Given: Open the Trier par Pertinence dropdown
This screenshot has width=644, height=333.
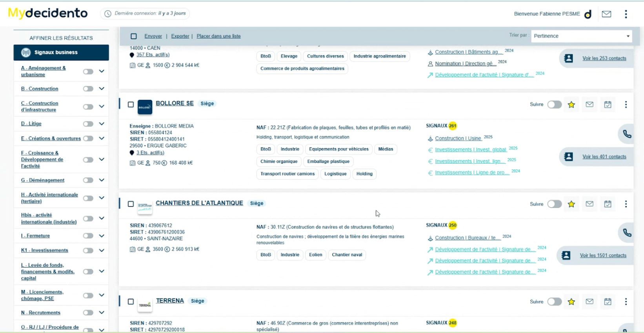Looking at the screenshot, I should click(582, 36).
